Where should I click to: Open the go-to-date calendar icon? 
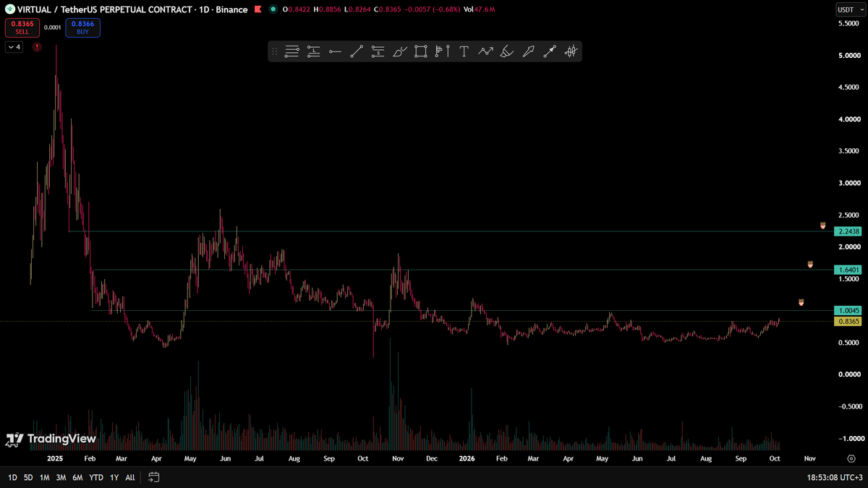[153, 477]
